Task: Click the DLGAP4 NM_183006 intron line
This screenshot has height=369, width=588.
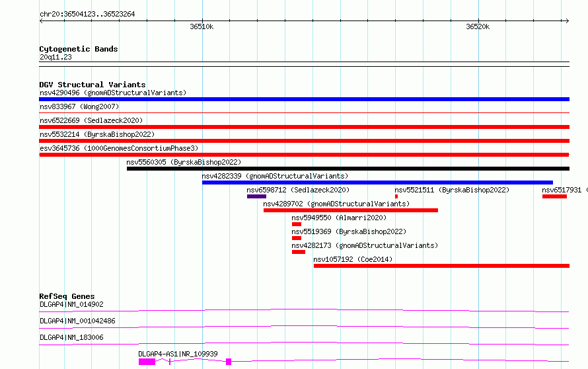Action: click(304, 343)
